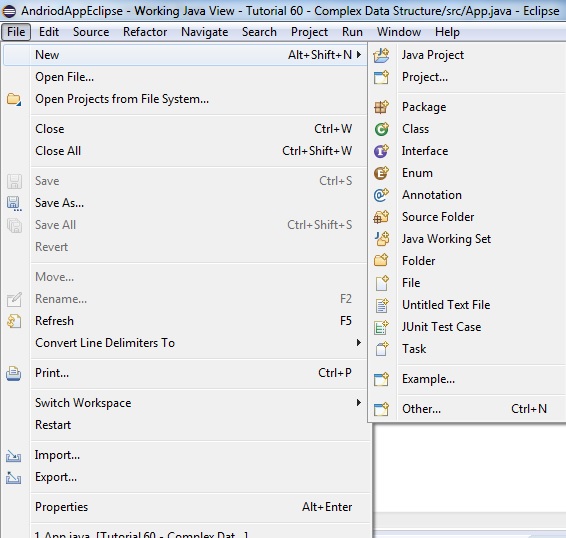
Task: Click the Other... wizard icon
Action: [x=381, y=409]
